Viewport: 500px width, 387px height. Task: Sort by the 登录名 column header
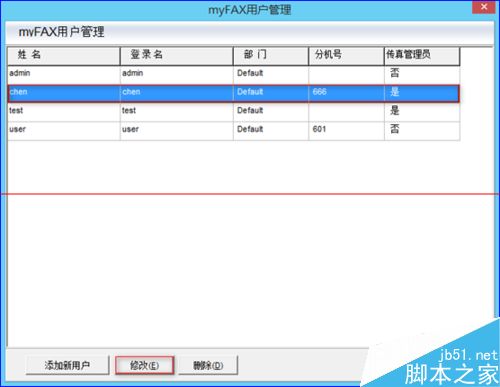177,56
